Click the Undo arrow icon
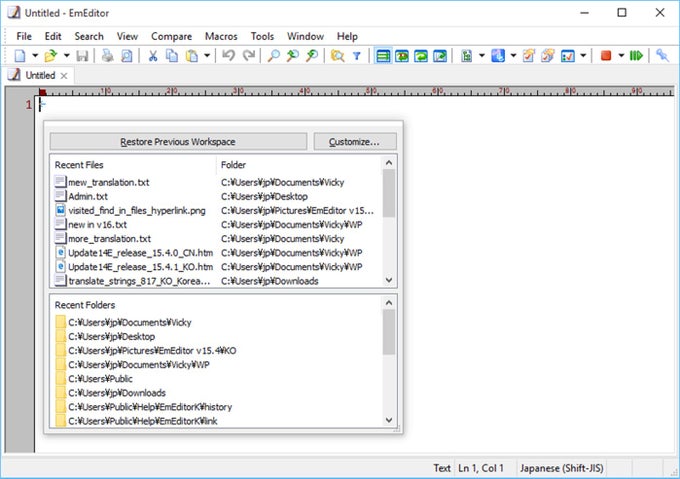The width and height of the screenshot is (680, 479). coord(228,55)
